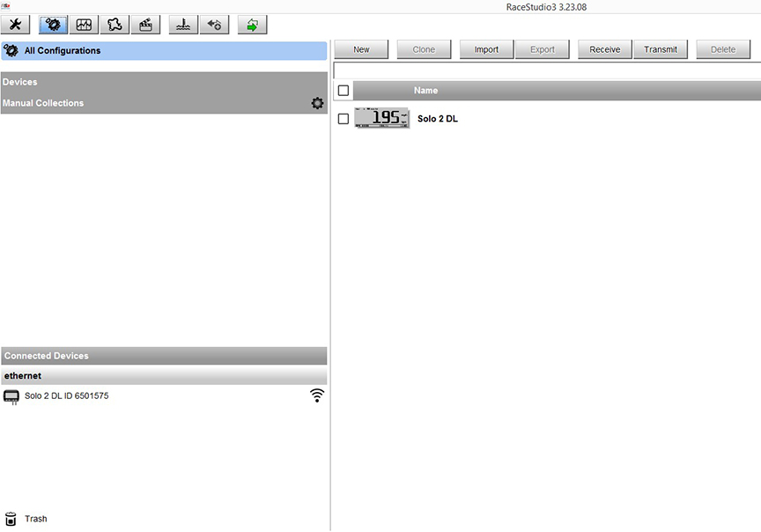This screenshot has height=532, width=761.
Task: Click the device icon before Solo 2 DL ID 6501575
Action: [11, 397]
